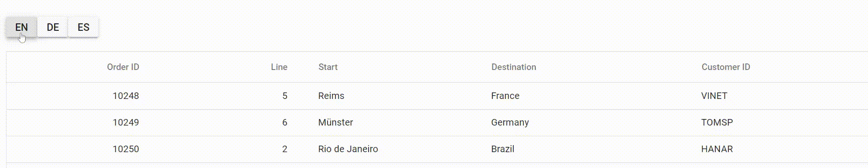Viewport: 868px width, 168px height.
Task: Select order 10249 cell
Action: click(x=126, y=122)
